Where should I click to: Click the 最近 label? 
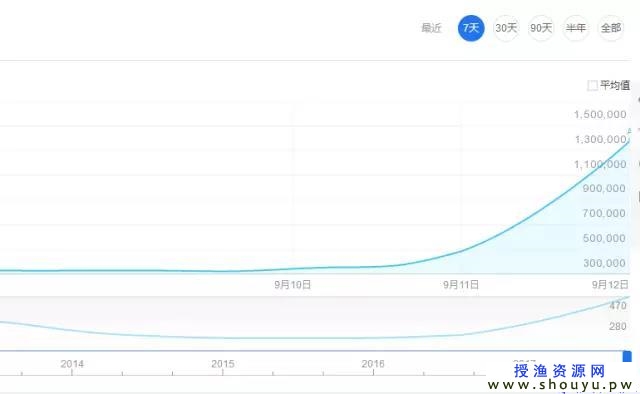coord(431,28)
